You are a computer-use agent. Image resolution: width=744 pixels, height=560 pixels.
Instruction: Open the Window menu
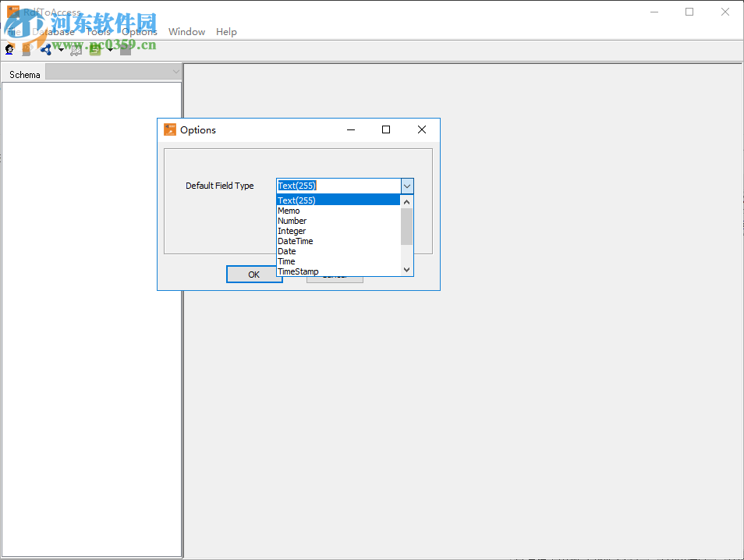tap(186, 32)
